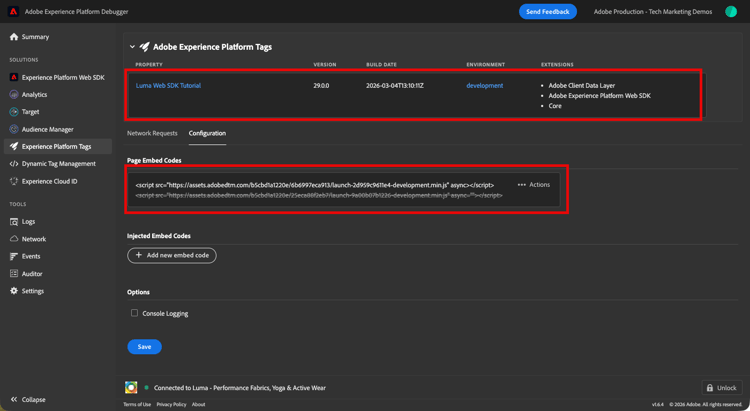The image size is (750, 411).
Task: Open the Adobe Production organization switcher
Action: point(652,11)
